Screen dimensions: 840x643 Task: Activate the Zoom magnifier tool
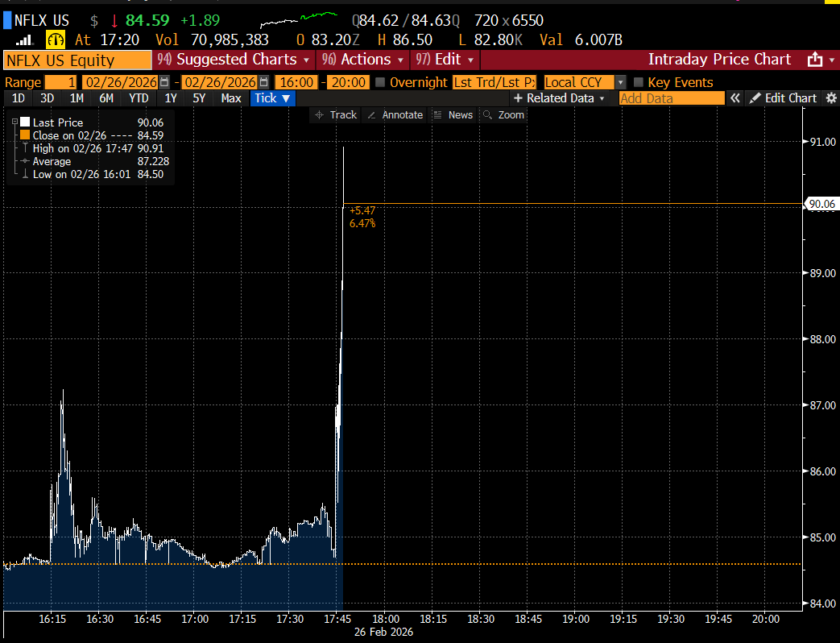click(503, 114)
